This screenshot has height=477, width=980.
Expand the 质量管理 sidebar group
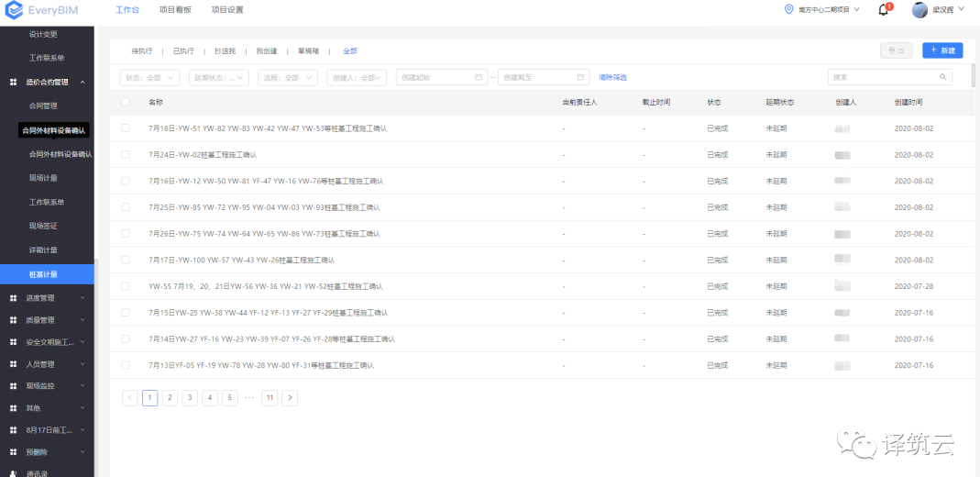(83, 320)
